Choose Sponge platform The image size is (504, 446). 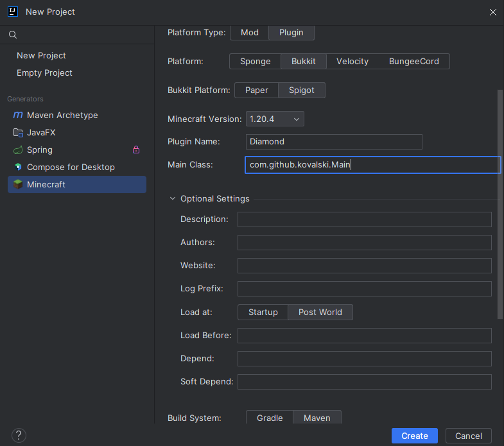coord(256,62)
